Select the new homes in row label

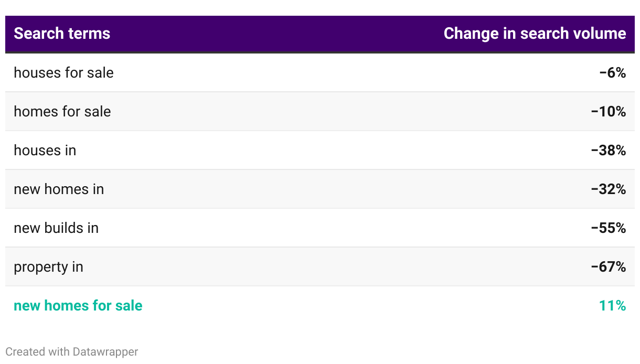click(x=59, y=189)
